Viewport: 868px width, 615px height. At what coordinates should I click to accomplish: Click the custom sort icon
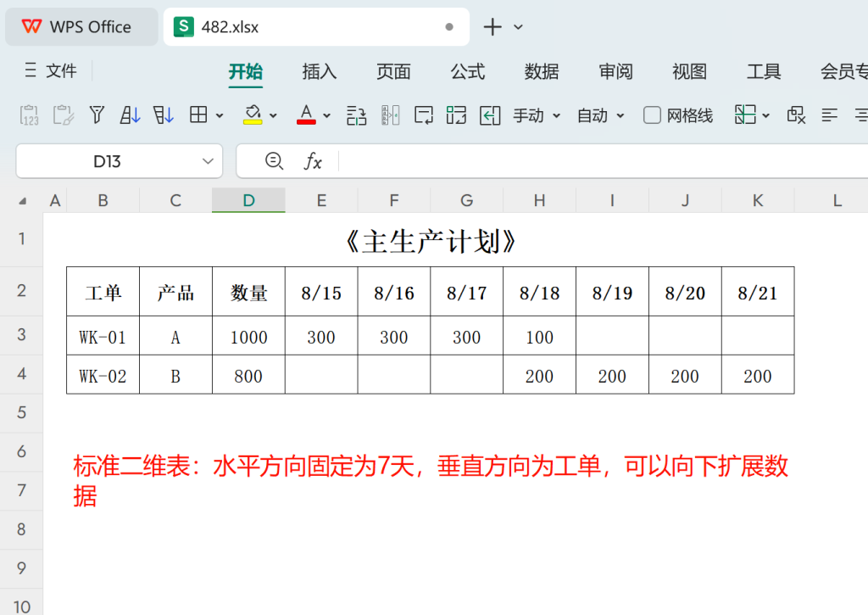[x=164, y=115]
